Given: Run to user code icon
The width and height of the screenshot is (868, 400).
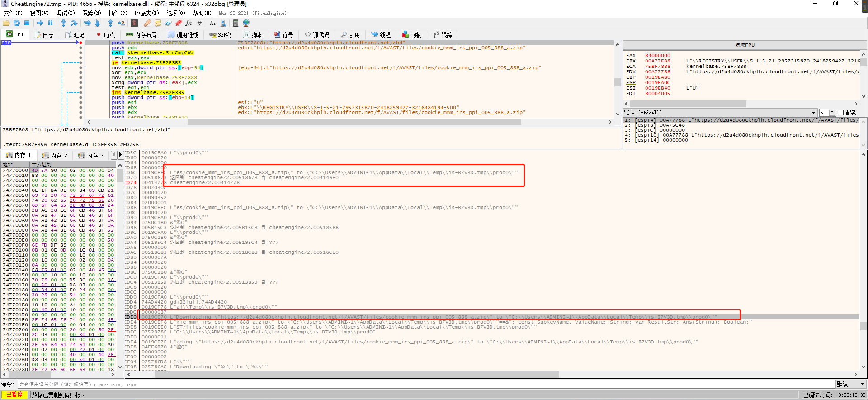Looking at the screenshot, I should [121, 23].
